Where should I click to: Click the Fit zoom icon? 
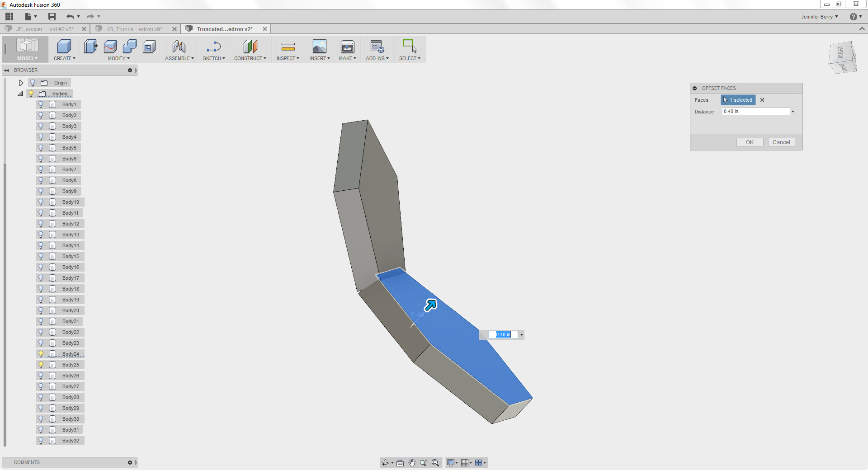click(x=435, y=463)
